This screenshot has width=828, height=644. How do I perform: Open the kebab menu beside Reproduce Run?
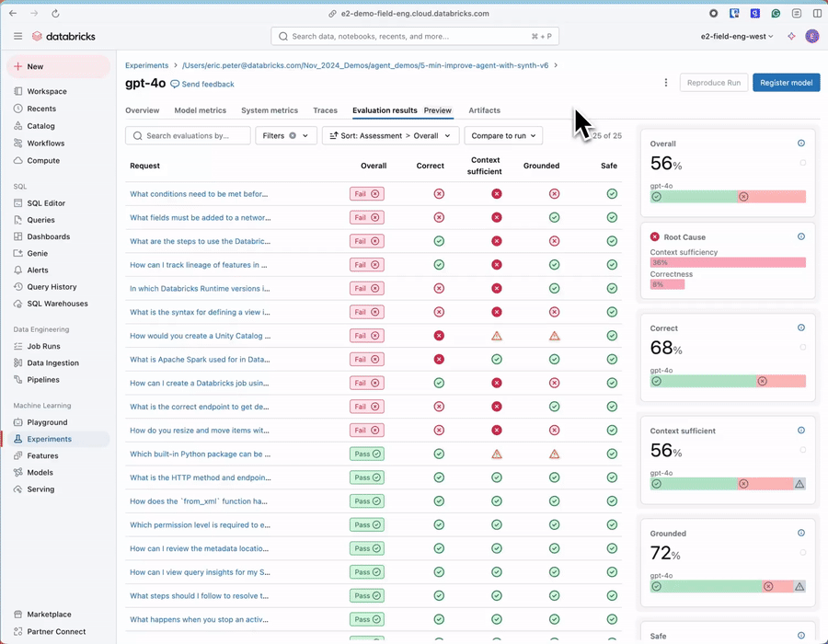click(666, 83)
